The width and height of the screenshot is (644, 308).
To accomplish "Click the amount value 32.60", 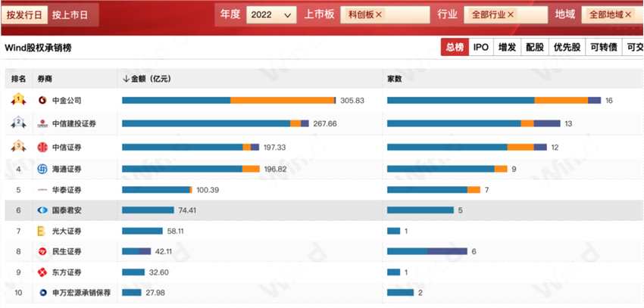I will (x=158, y=272).
